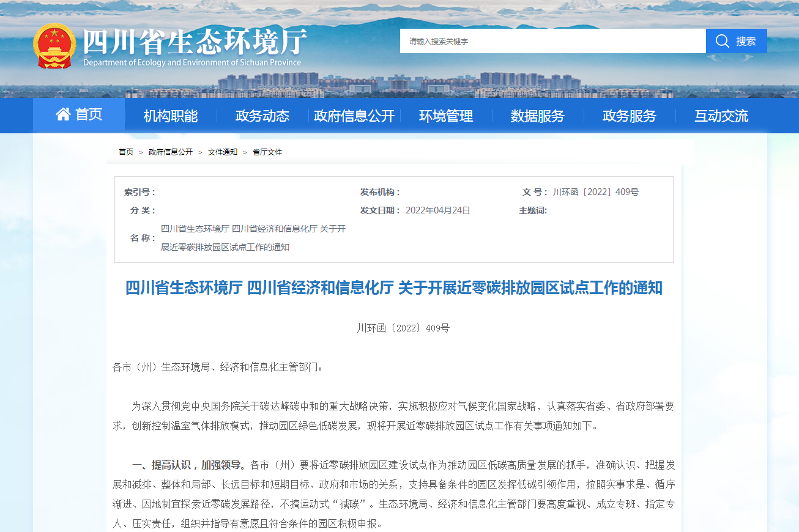Open the 政府信息公开 navigation menu
Image resolution: width=799 pixels, height=532 pixels.
(x=354, y=116)
